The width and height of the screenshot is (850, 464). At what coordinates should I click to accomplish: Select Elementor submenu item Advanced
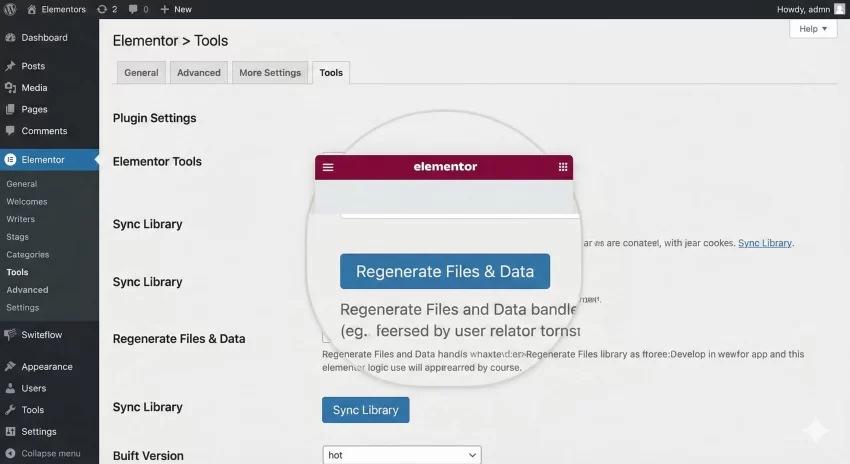[x=27, y=289]
